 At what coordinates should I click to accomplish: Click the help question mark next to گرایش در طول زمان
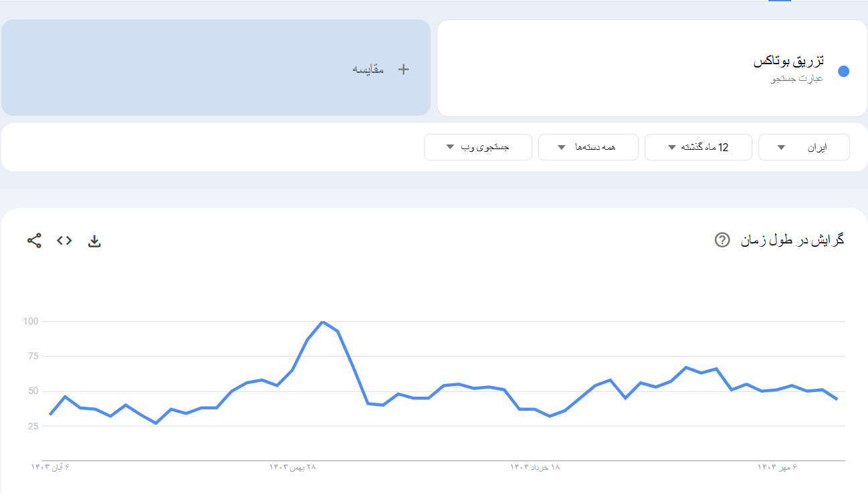[x=721, y=239]
